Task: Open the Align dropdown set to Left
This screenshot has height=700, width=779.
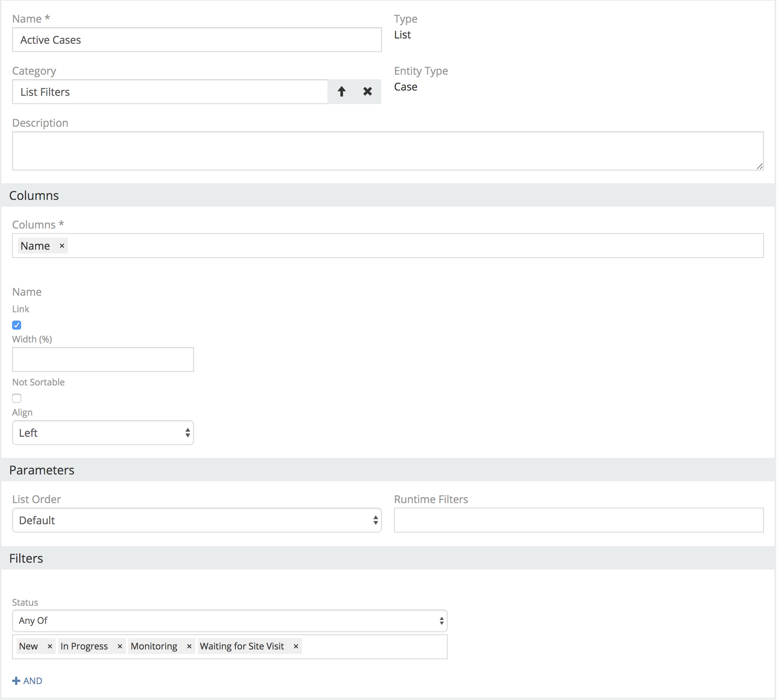Action: click(103, 433)
